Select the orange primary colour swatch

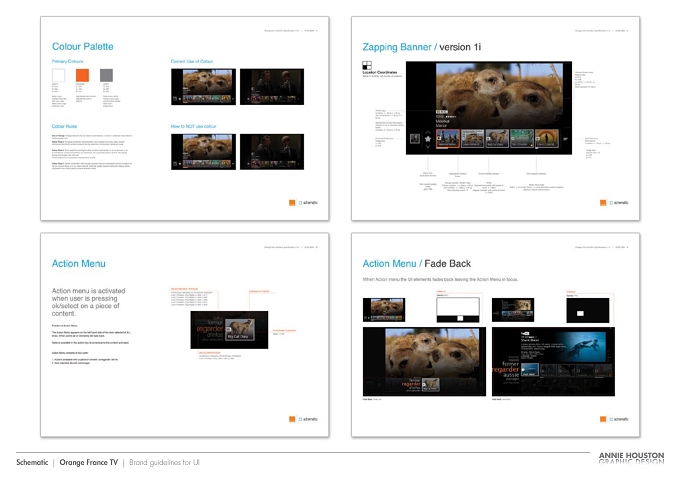pyautogui.click(x=82, y=75)
